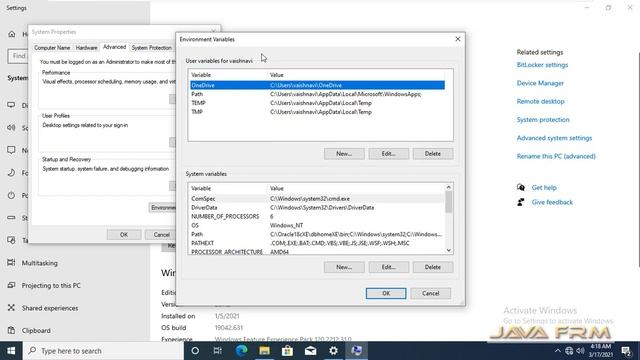Open the notification center icon

click(626, 351)
